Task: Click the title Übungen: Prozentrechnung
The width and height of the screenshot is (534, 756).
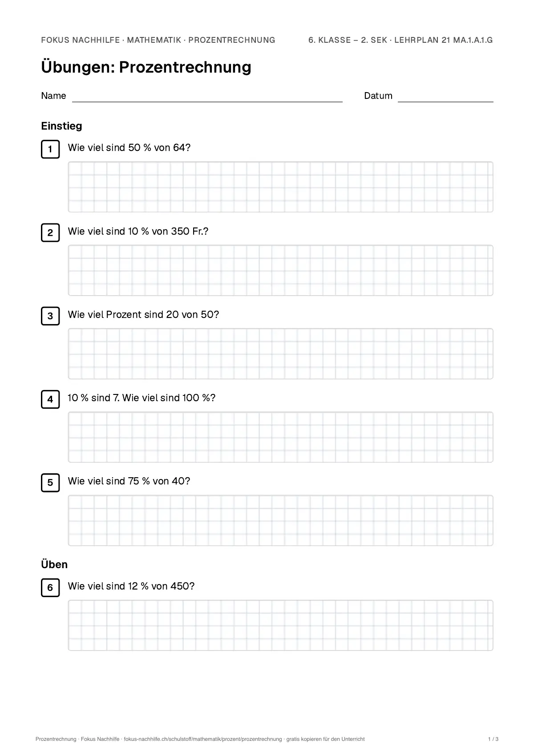Action: 146,67
